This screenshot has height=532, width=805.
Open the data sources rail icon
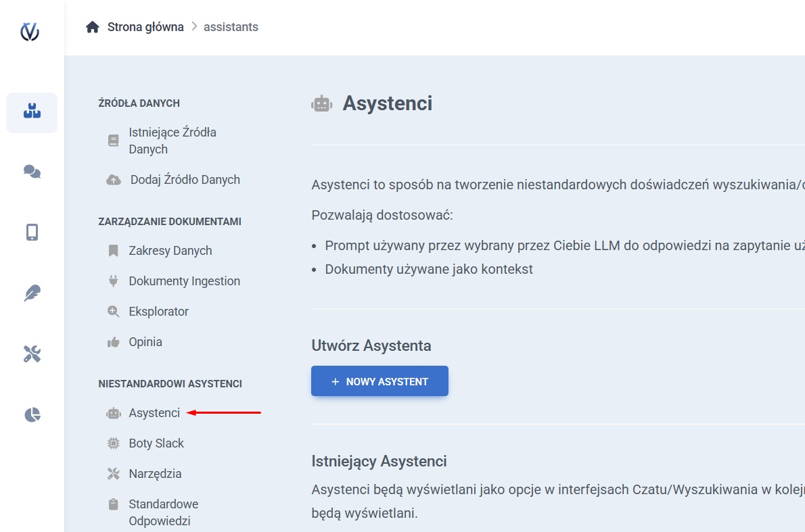pos(32,112)
